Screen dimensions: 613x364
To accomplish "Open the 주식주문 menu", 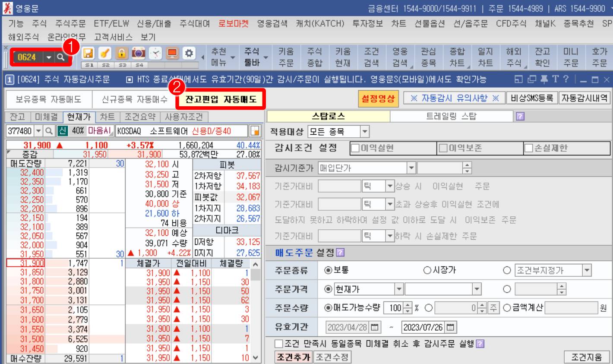I will coord(70,24).
